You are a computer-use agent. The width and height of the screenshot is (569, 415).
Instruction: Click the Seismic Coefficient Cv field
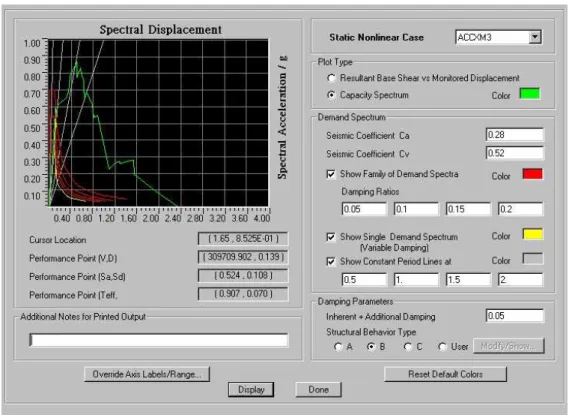tap(515, 153)
